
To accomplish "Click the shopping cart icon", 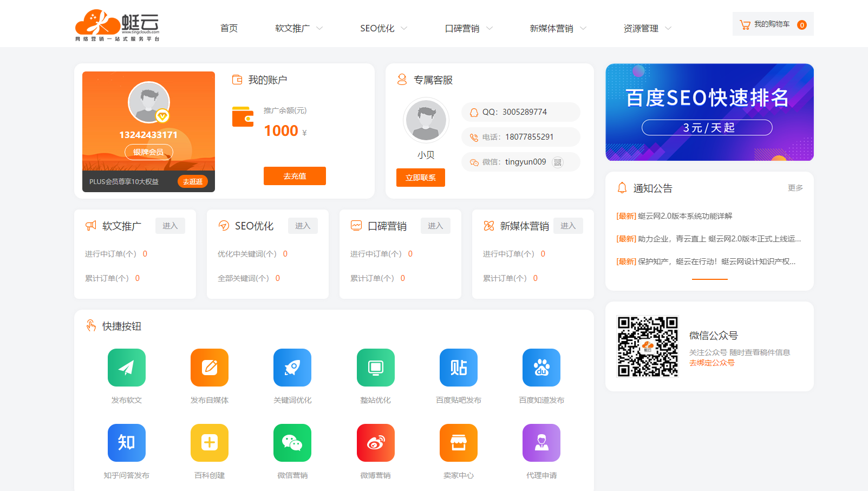I will coord(745,24).
